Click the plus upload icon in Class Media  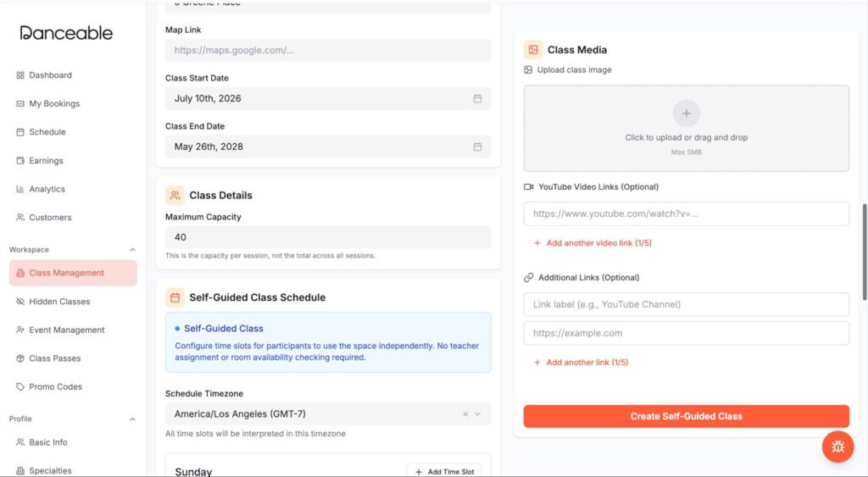[x=686, y=114]
